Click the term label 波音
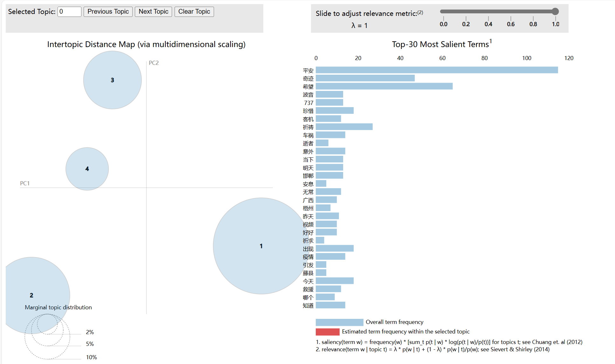The width and height of the screenshot is (615, 364). (308, 95)
